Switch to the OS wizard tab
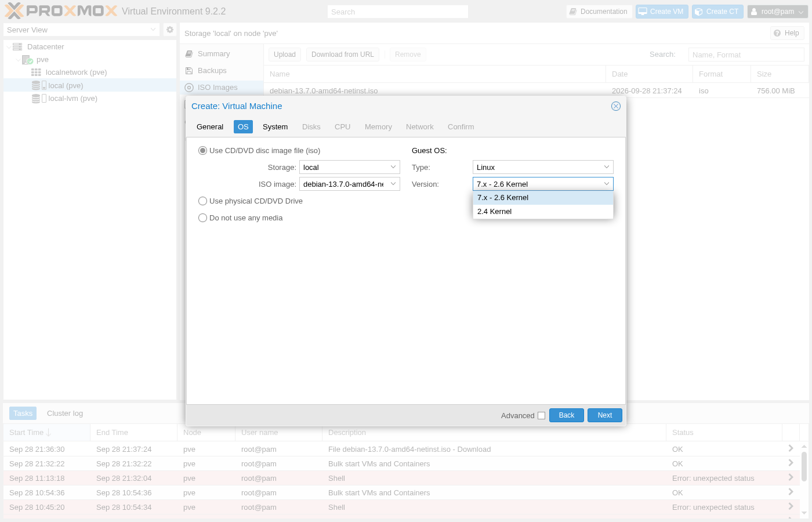Viewport: 812px width, 522px height. pyautogui.click(x=243, y=127)
